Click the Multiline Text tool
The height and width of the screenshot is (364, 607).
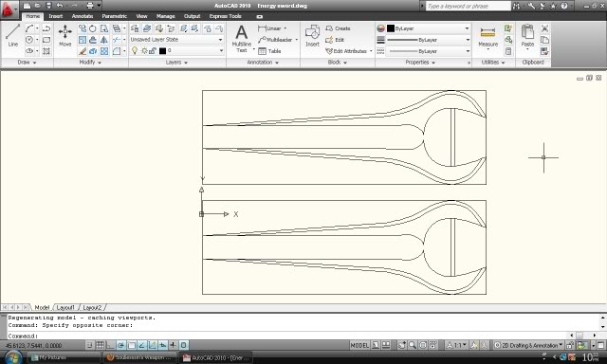242,38
